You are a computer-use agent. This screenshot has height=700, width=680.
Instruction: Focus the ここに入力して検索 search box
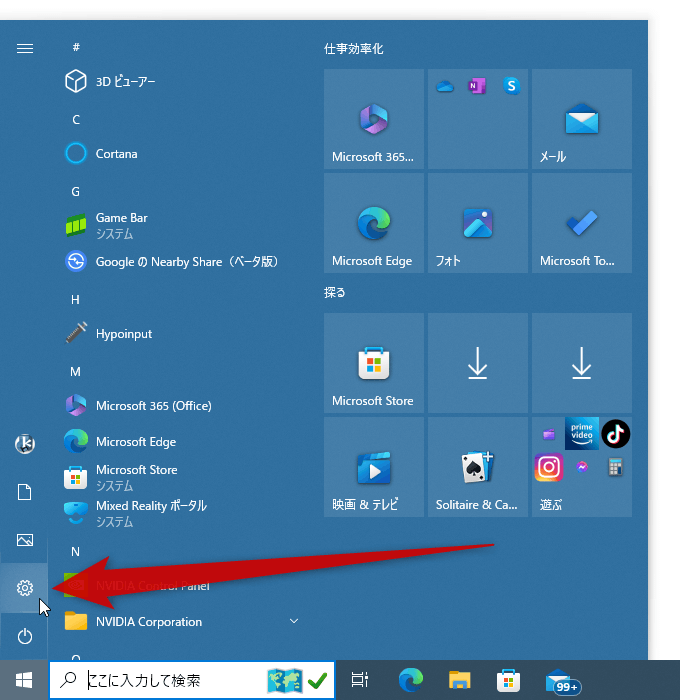192,680
